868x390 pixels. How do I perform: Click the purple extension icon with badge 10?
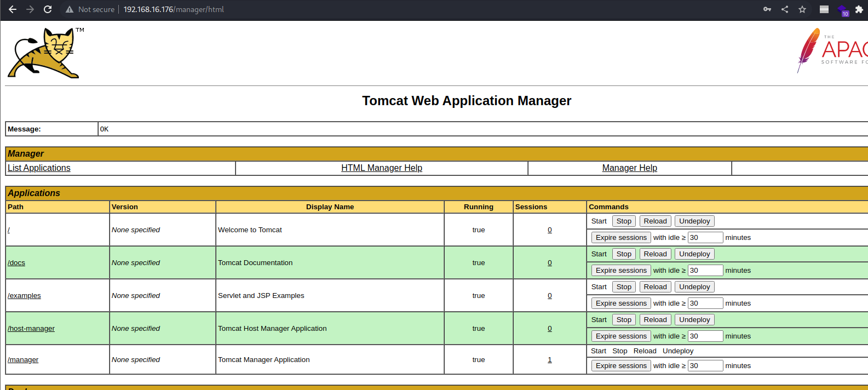(x=843, y=10)
